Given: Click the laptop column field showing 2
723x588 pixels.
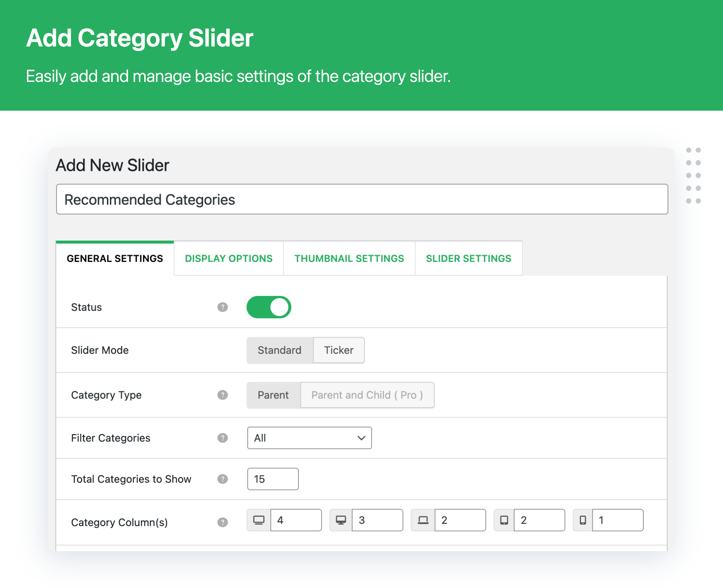Looking at the screenshot, I should (460, 520).
